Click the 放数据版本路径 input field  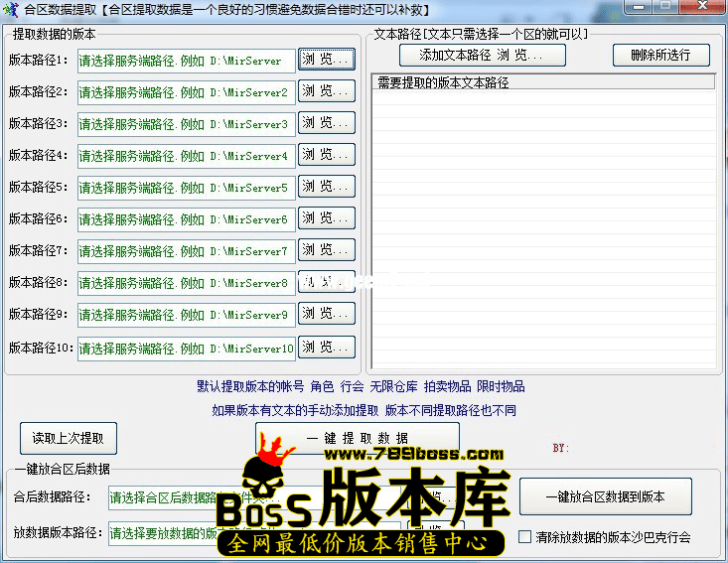(254, 533)
